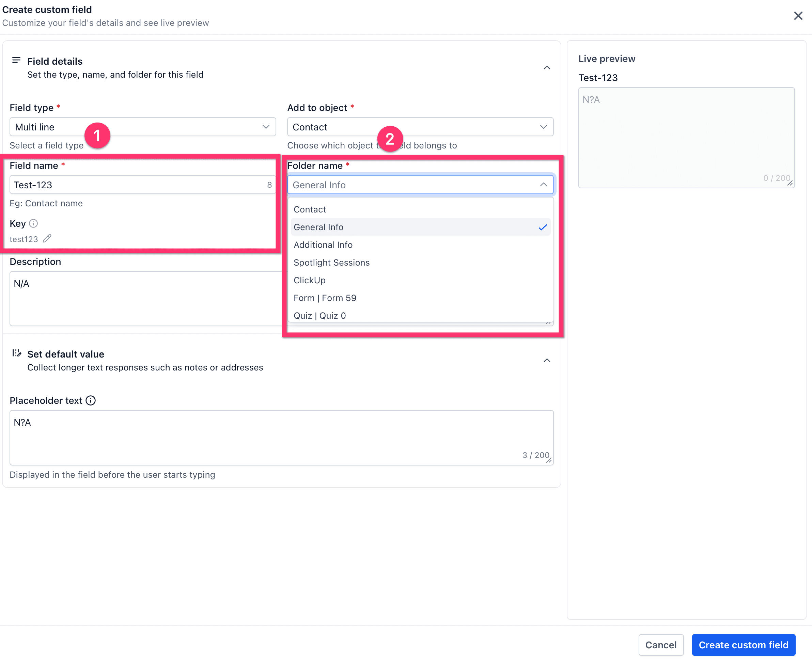This screenshot has width=812, height=664.
Task: Collapse the Set default value section
Action: 547,360
